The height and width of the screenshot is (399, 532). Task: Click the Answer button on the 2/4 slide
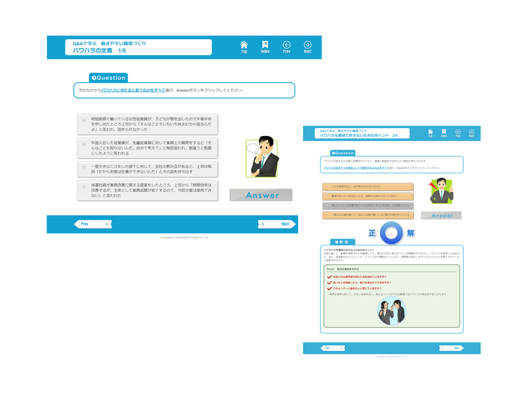442,216
